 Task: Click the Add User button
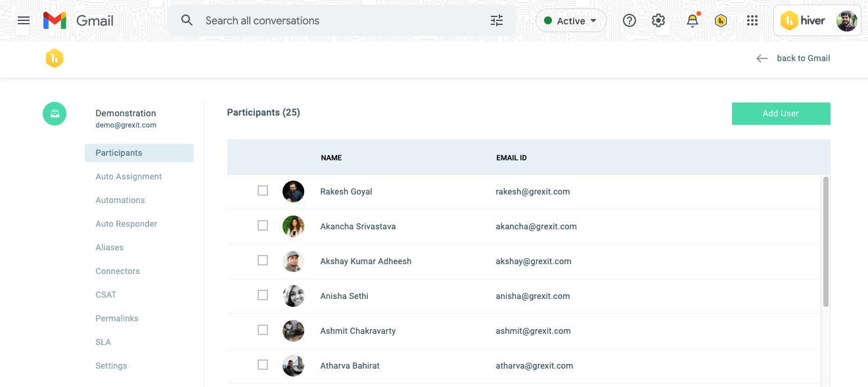click(x=781, y=113)
